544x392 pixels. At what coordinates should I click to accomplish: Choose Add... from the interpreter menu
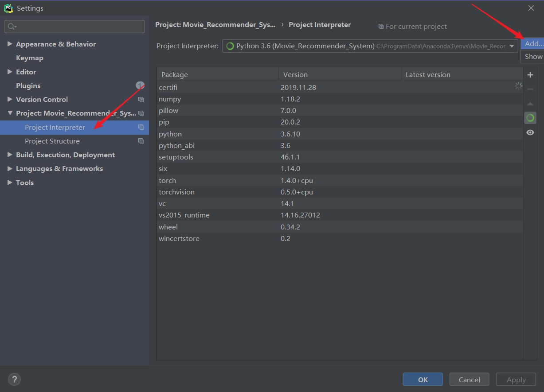point(533,43)
